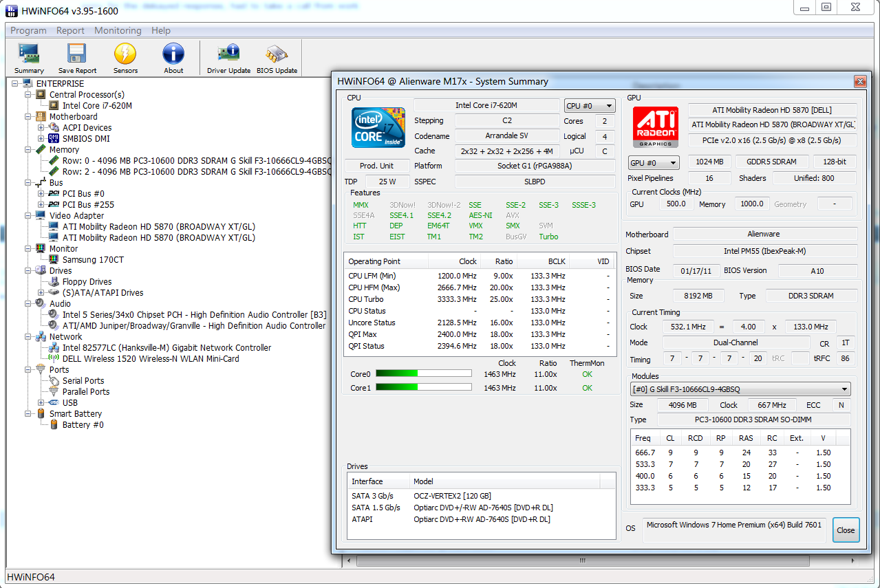Open the Sensors toolbar icon
Screen dimensions: 880x588
pyautogui.click(x=125, y=54)
